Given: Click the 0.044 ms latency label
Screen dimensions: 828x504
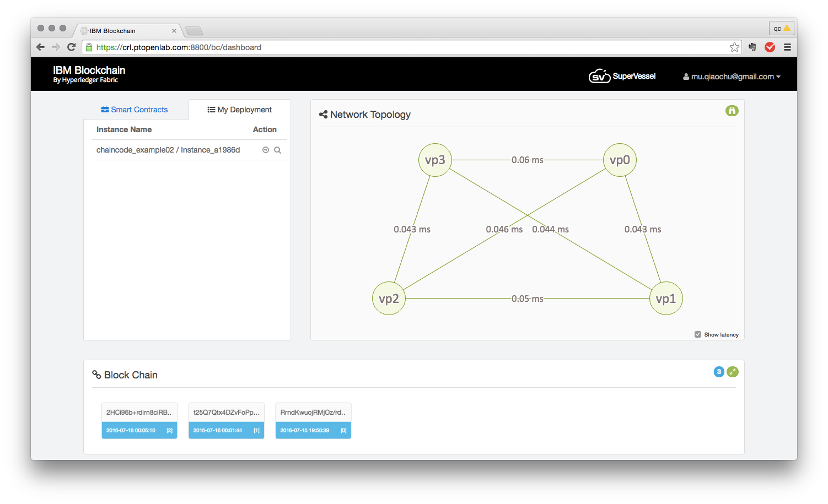Looking at the screenshot, I should (x=551, y=229).
